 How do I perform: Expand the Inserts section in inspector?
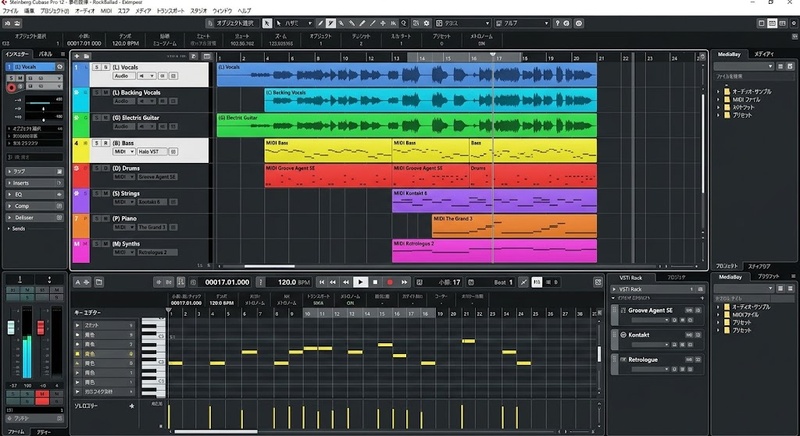[x=34, y=183]
